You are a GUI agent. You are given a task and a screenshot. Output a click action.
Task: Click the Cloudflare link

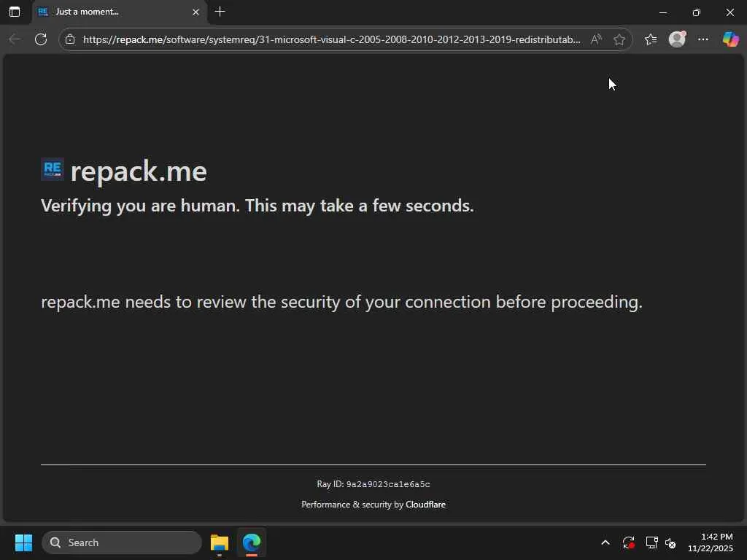point(425,505)
